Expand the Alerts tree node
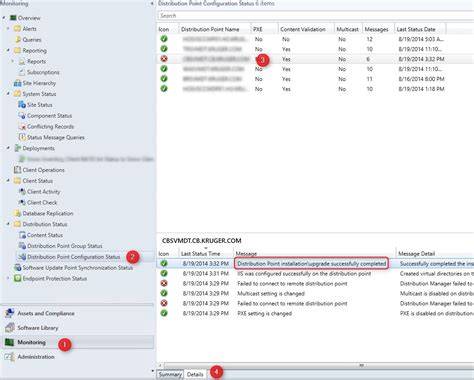The width and height of the screenshot is (474, 380). click(8, 29)
